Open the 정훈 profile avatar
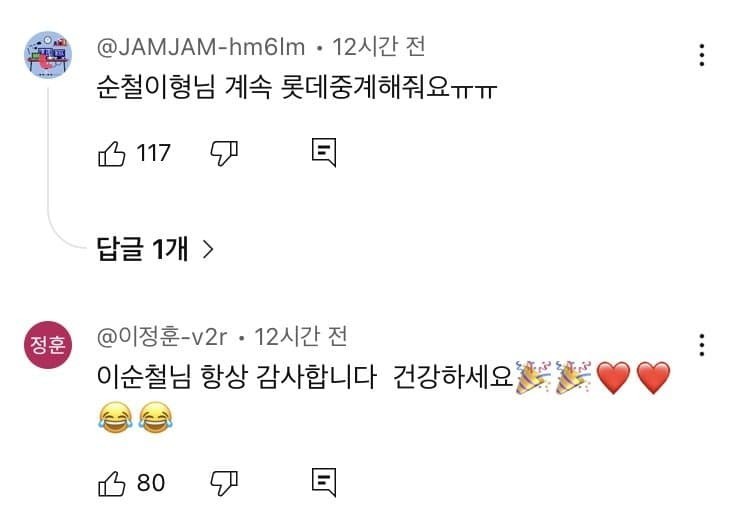The height and width of the screenshot is (528, 750). coord(48,345)
